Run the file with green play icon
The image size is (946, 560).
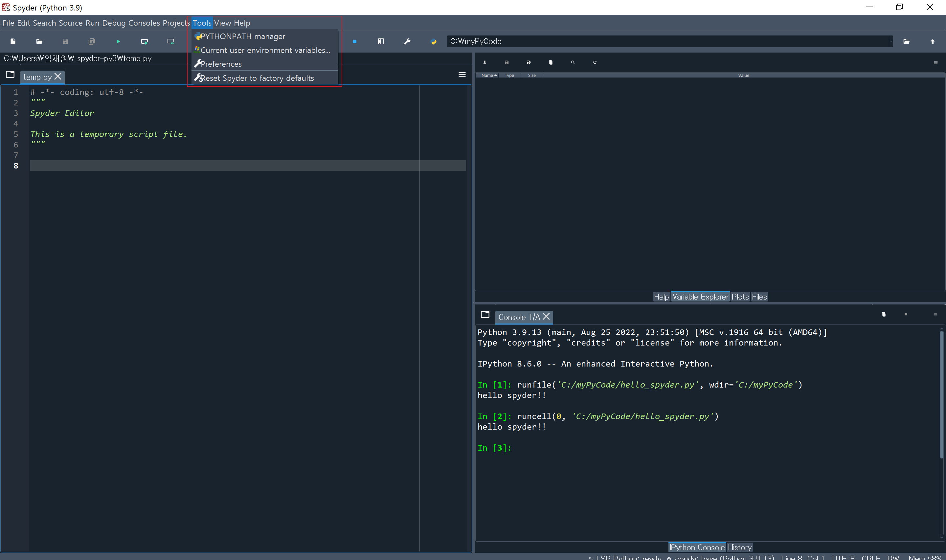click(118, 41)
